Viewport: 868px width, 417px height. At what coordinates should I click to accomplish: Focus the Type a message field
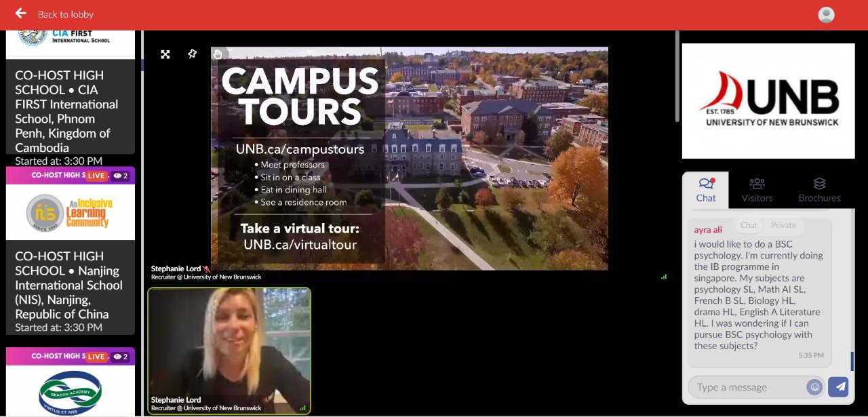(748, 387)
